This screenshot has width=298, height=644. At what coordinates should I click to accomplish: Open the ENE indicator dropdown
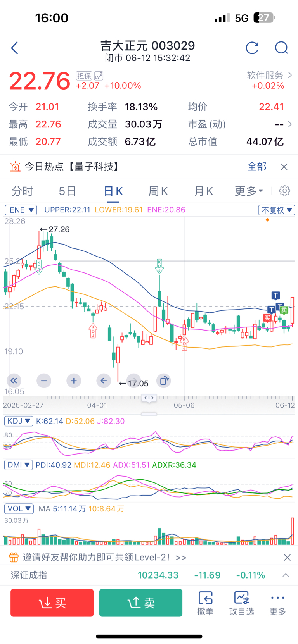pos(21,210)
